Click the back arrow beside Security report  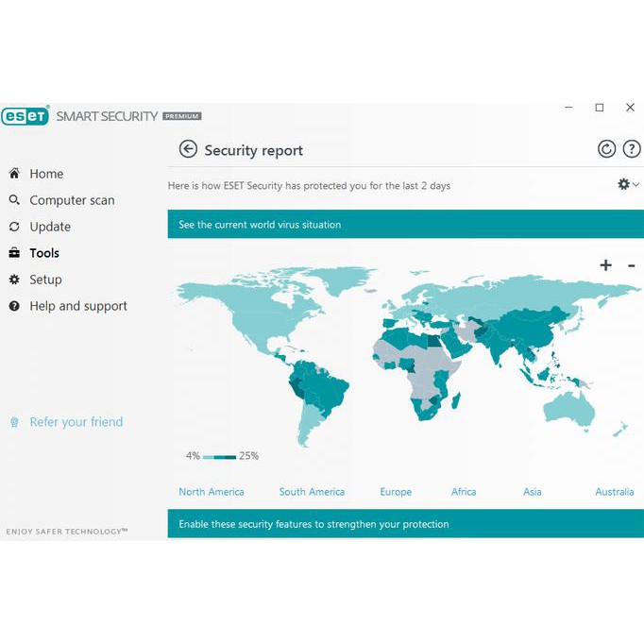click(188, 149)
